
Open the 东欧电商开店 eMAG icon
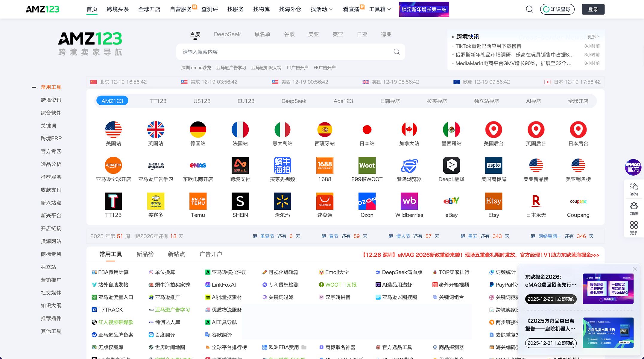[x=198, y=165]
